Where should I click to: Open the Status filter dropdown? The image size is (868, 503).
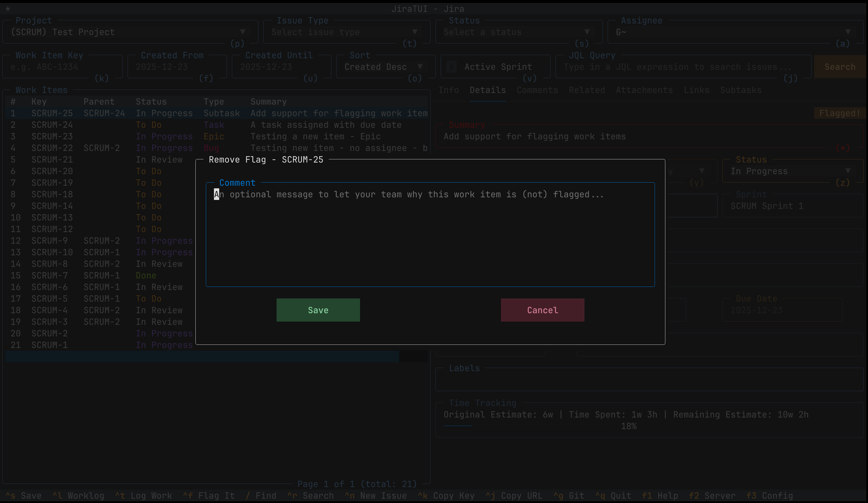519,32
